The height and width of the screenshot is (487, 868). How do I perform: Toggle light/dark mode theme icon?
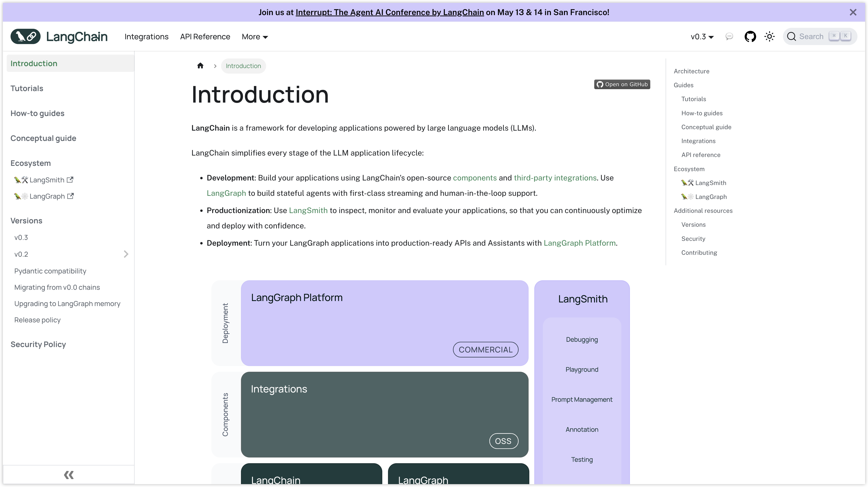click(770, 36)
